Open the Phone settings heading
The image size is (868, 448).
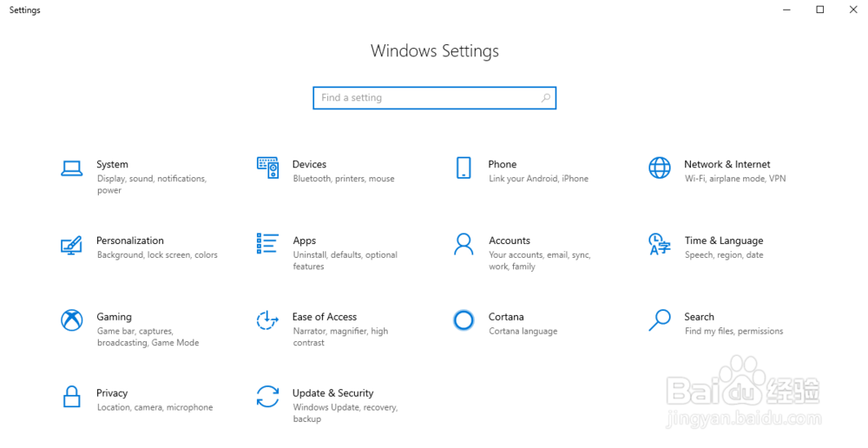[503, 164]
